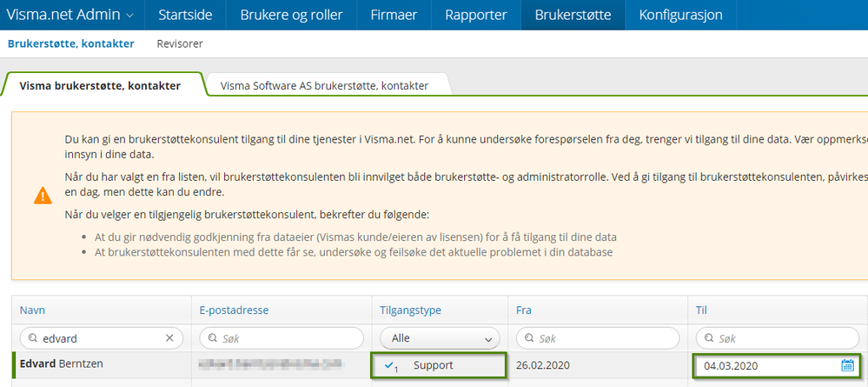868x387 pixels.
Task: Clear the 'edvard' name search
Action: [170, 338]
